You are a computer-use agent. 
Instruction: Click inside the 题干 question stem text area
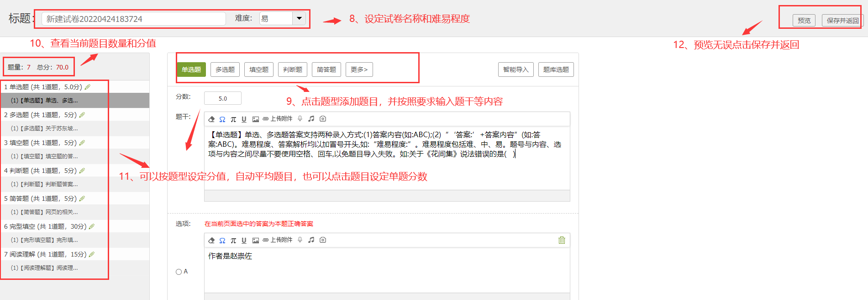pos(387,158)
